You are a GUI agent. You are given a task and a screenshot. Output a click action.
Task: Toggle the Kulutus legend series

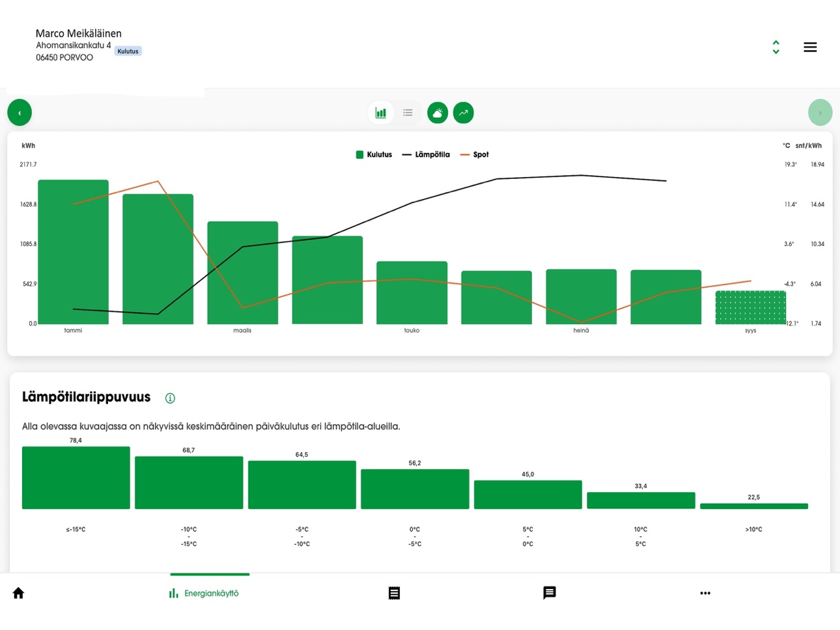[x=374, y=154]
